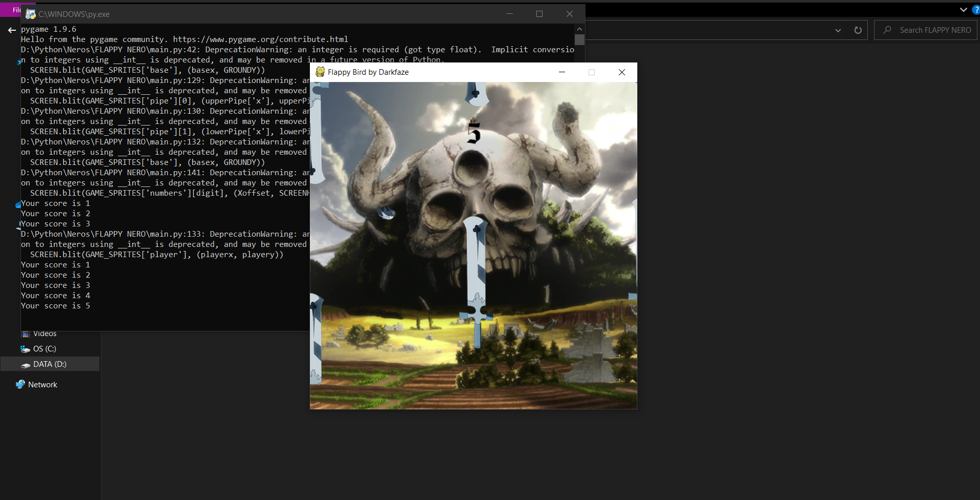
Task: Open the File tab in Explorer
Action: coord(15,10)
